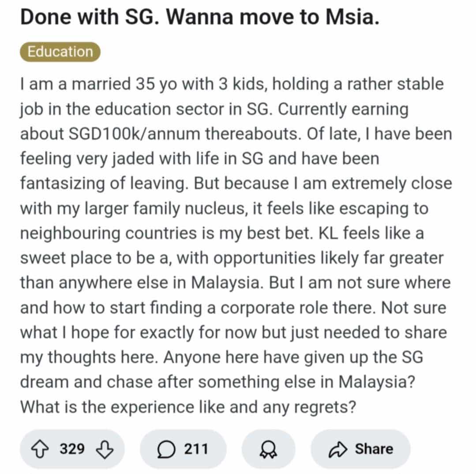Downvote the post with the down arrow
This screenshot has width=476, height=474.
click(x=104, y=449)
